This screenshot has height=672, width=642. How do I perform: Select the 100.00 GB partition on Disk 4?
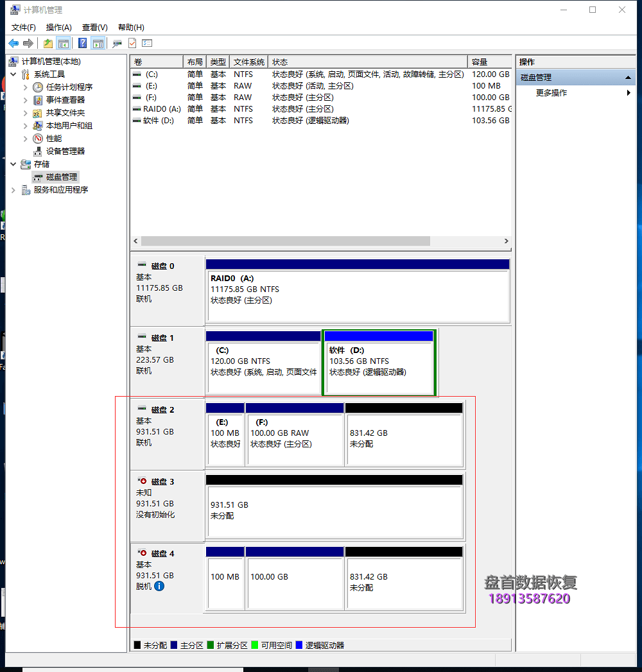coord(295,578)
